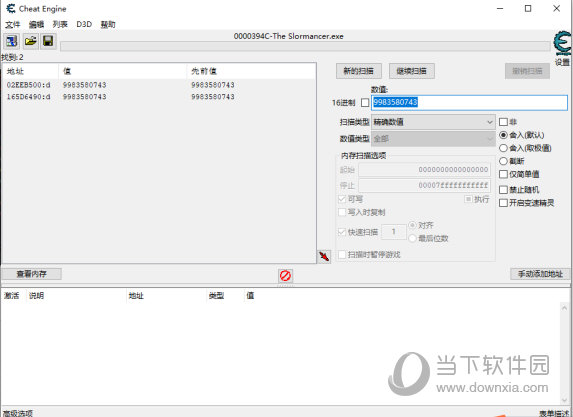The image size is (573, 417).
Task: Click the 停止 stop address field
Action: click(x=424, y=186)
